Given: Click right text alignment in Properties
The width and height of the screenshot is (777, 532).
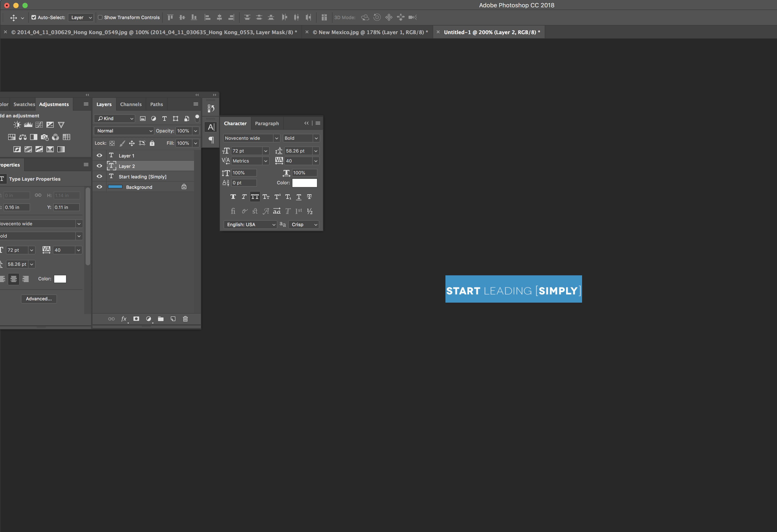Looking at the screenshot, I should pyautogui.click(x=26, y=279).
